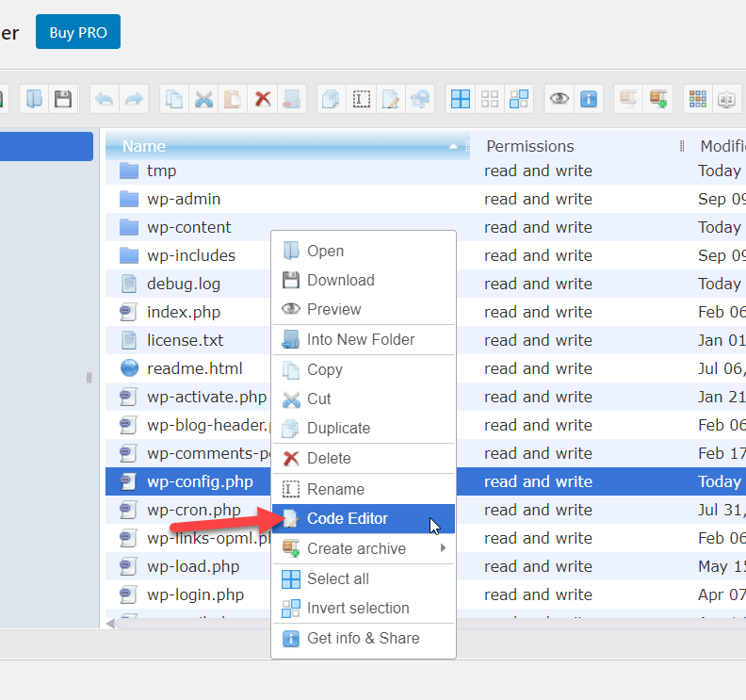Select the debug.log file
The width and height of the screenshot is (746, 700).
(x=183, y=285)
